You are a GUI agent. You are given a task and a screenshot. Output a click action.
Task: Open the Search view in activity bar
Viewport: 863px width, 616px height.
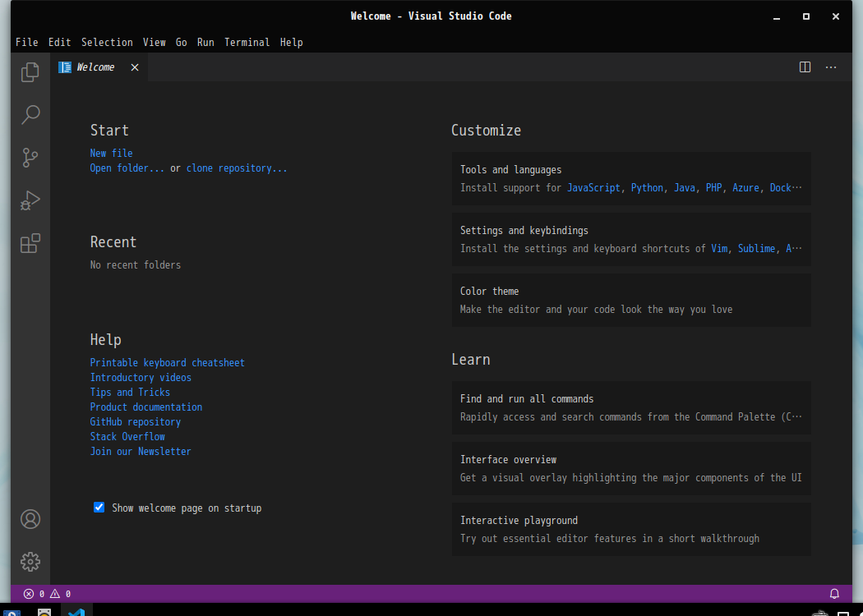coord(30,115)
